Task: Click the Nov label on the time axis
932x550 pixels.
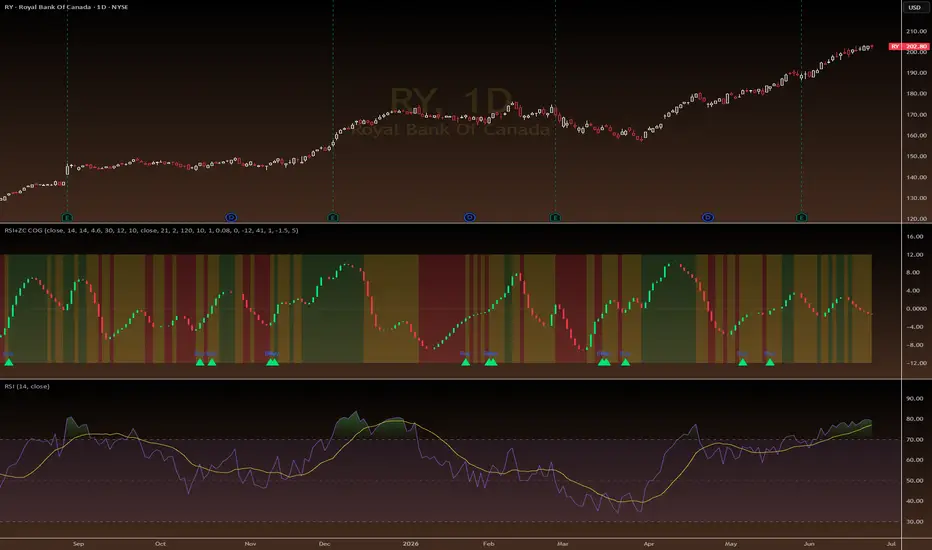Action: [x=250, y=543]
